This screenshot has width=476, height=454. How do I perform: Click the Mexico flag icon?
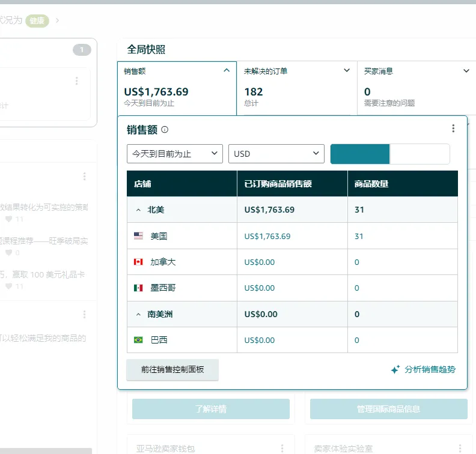pos(138,288)
